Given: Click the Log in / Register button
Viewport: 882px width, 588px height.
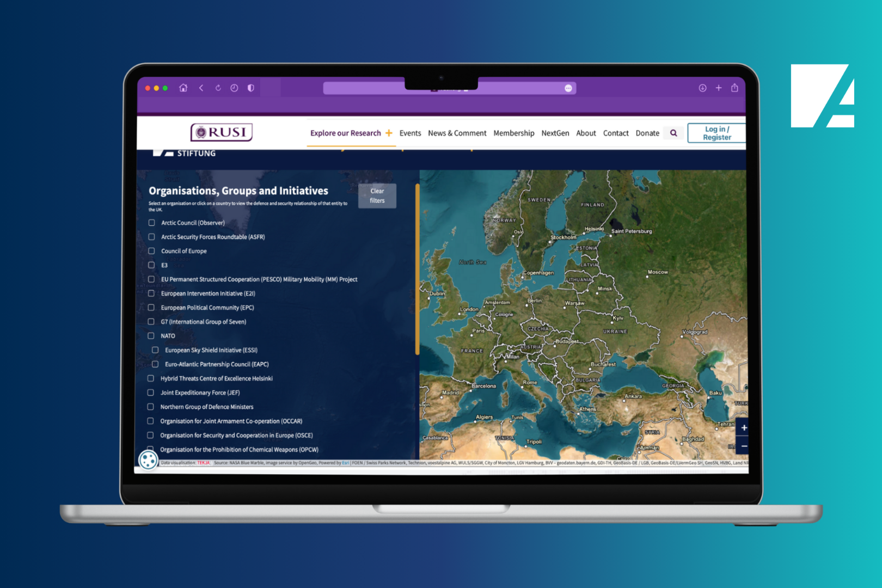Looking at the screenshot, I should point(716,133).
